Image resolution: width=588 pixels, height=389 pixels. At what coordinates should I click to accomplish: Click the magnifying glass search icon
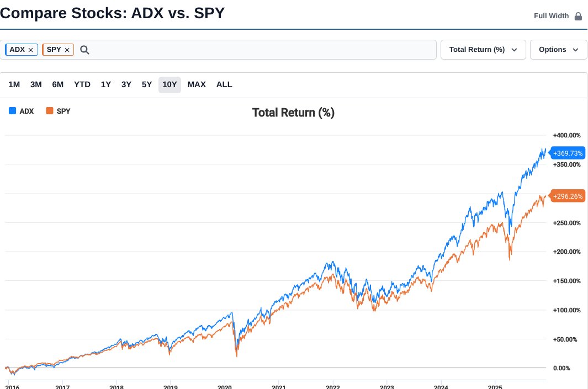coord(85,50)
